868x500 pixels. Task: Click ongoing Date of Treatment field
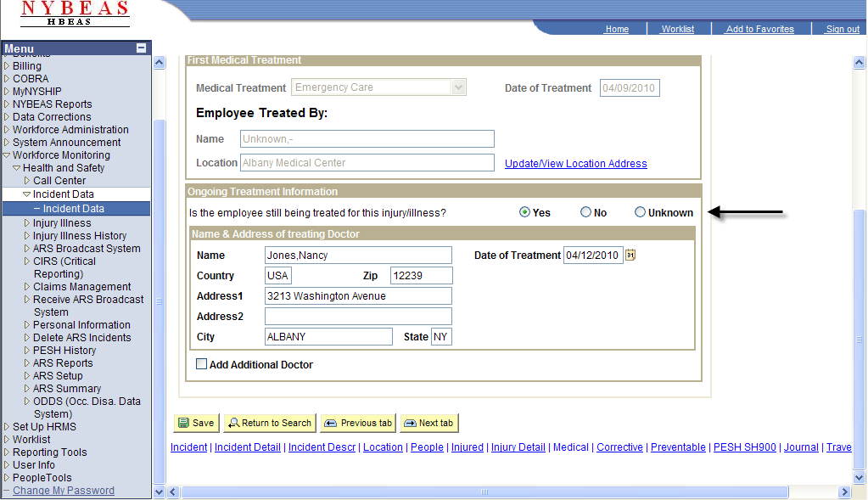[593, 256]
